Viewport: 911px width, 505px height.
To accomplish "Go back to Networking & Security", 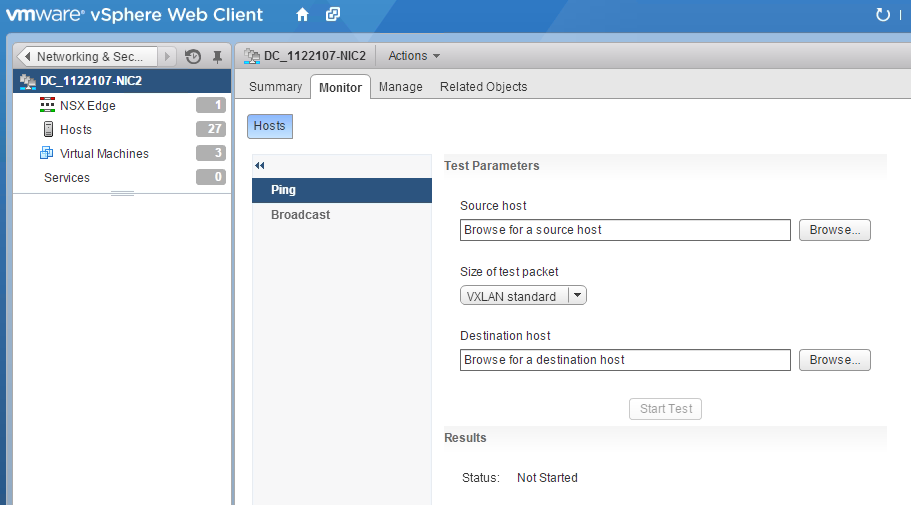I will [86, 56].
